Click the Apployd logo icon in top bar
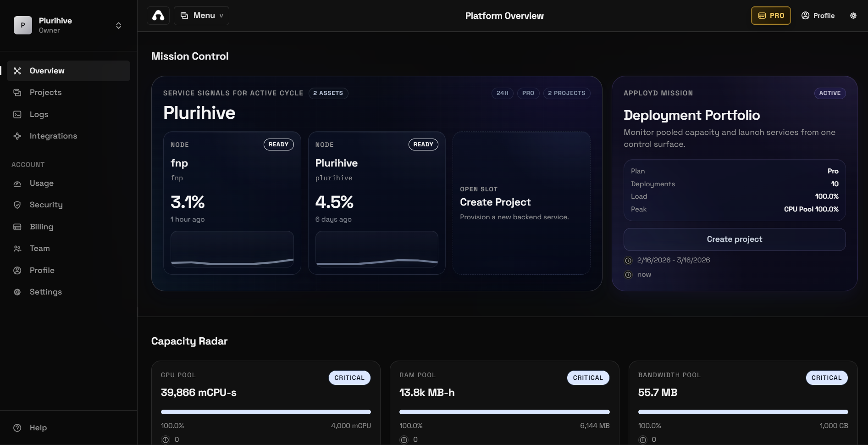The height and width of the screenshot is (445, 868). pyautogui.click(x=158, y=16)
